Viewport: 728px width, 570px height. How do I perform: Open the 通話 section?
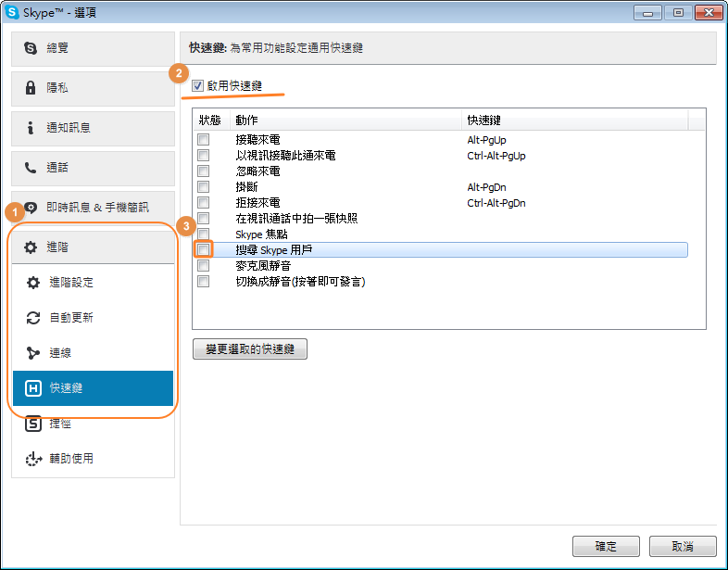93,168
